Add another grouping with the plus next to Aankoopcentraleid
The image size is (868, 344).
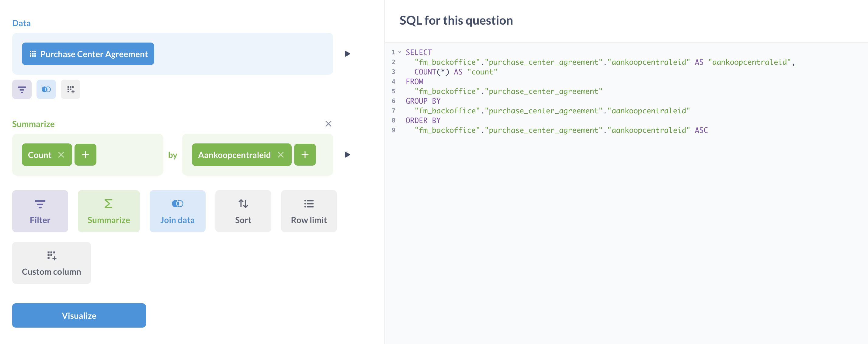pos(305,155)
